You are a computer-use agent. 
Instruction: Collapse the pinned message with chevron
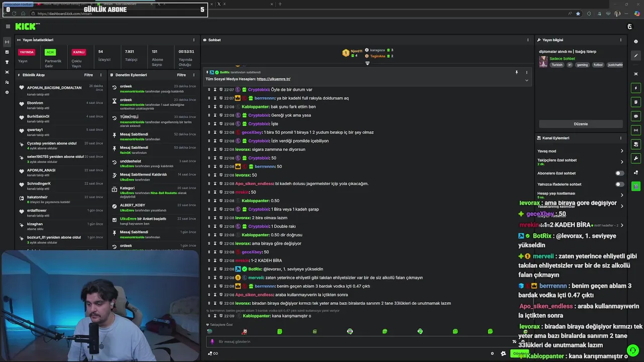pos(527,80)
